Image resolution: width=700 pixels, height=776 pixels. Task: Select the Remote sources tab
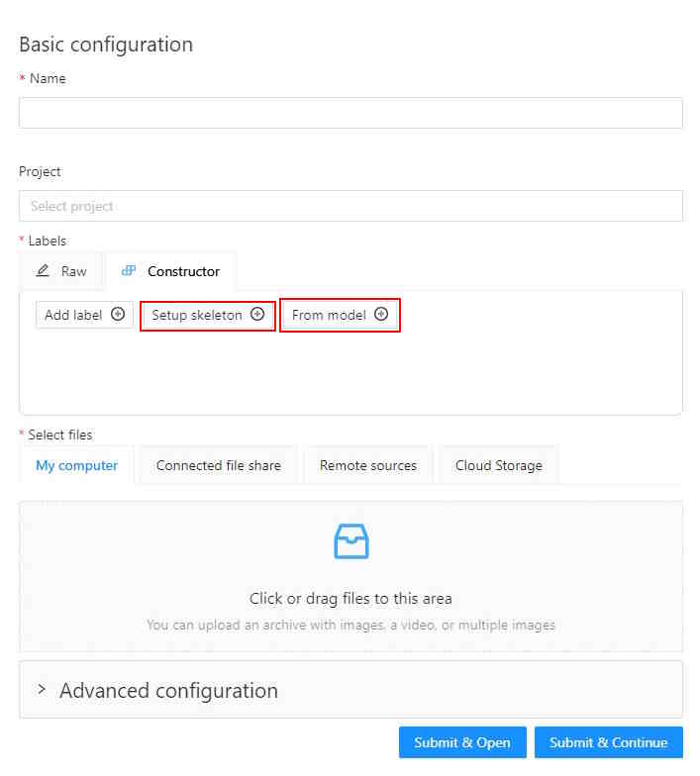(367, 465)
